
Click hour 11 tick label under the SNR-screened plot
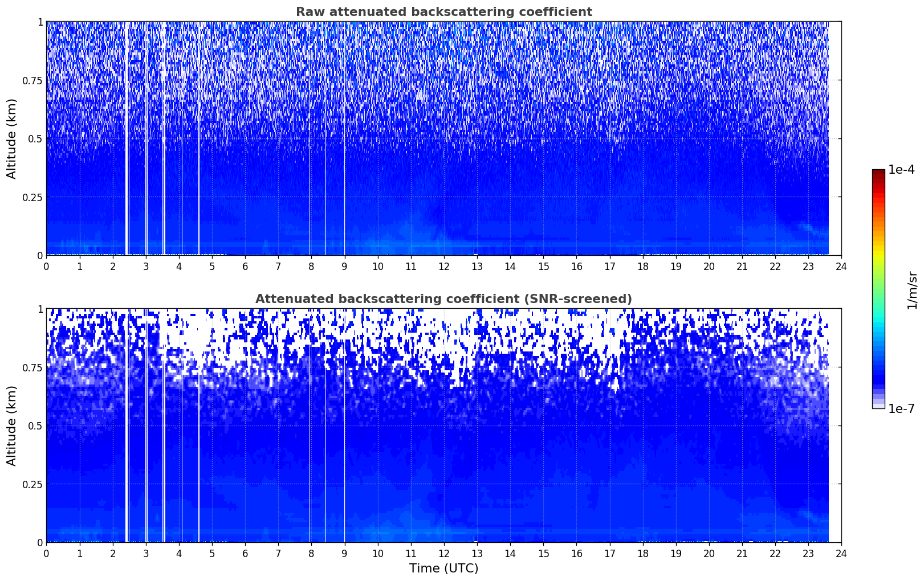(x=411, y=553)
